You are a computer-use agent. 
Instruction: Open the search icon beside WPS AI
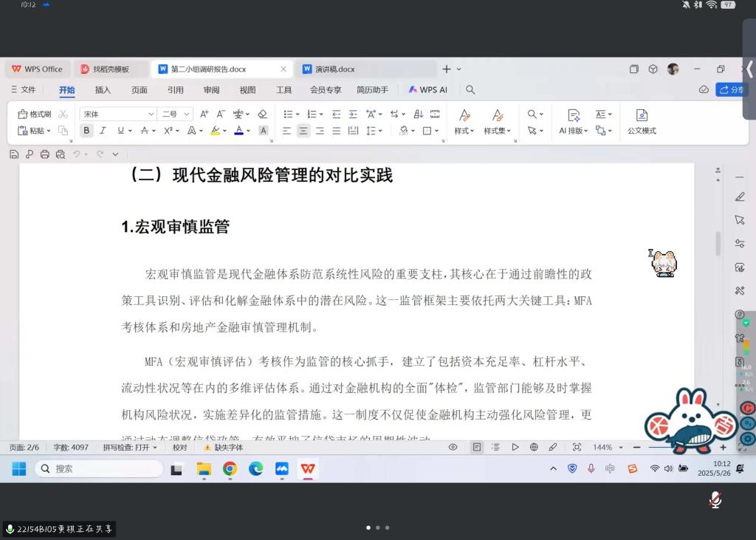[x=470, y=90]
